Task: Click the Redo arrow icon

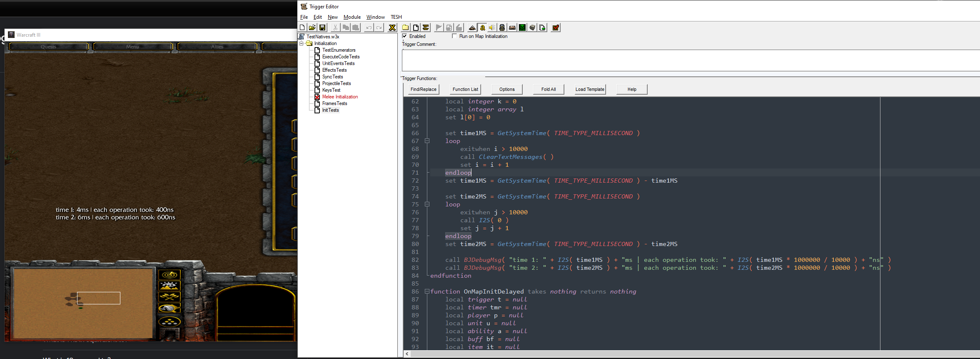Action: (x=379, y=28)
